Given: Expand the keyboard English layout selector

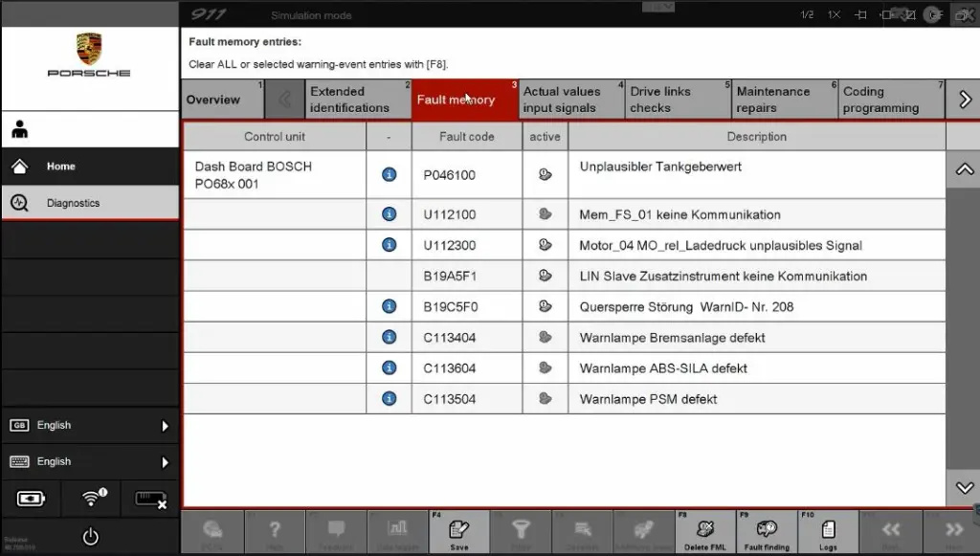Looking at the screenshot, I should (90, 462).
